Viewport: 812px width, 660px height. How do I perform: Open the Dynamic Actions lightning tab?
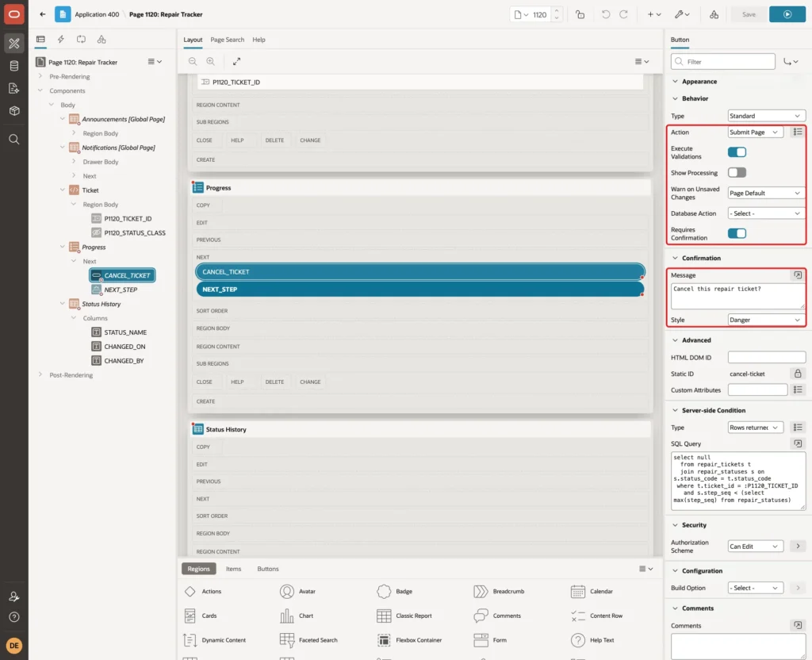[60, 40]
